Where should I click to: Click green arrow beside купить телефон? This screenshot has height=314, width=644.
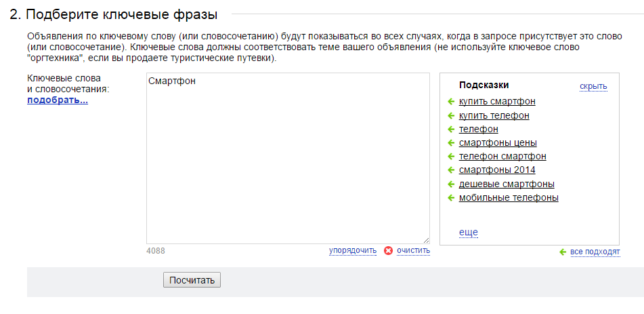coord(451,116)
